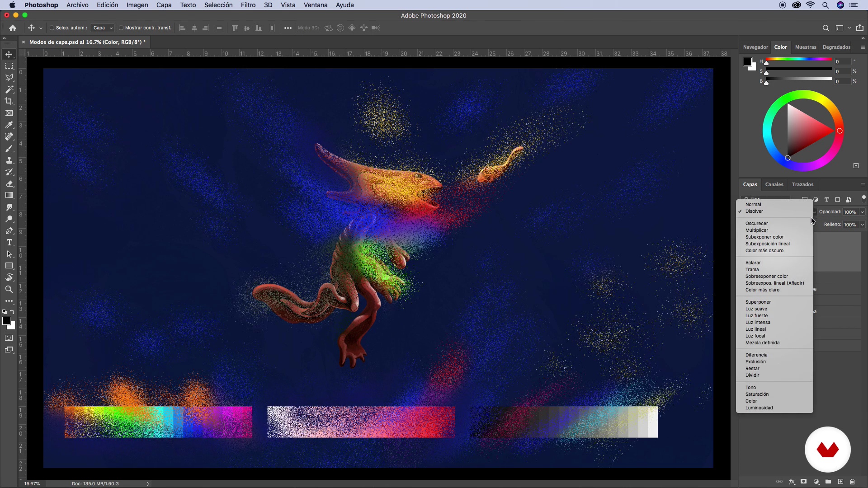Viewport: 868px width, 488px height.
Task: Click the Opacidad value field
Action: coord(850,212)
